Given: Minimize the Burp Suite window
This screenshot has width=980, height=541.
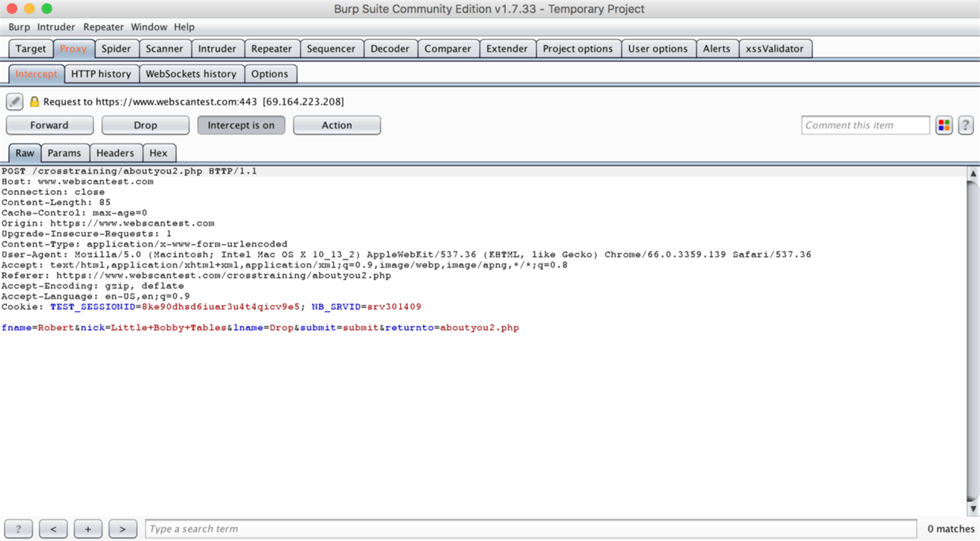Looking at the screenshot, I should click(29, 9).
